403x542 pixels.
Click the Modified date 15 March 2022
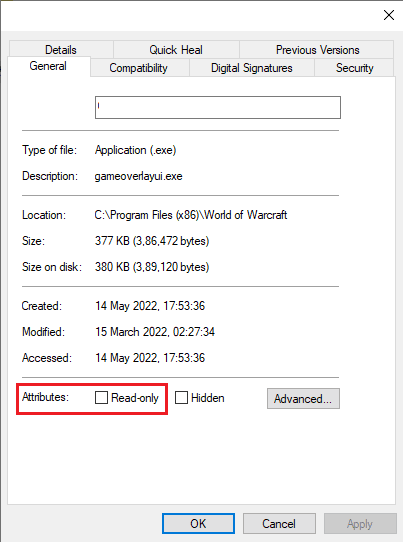pos(155,332)
